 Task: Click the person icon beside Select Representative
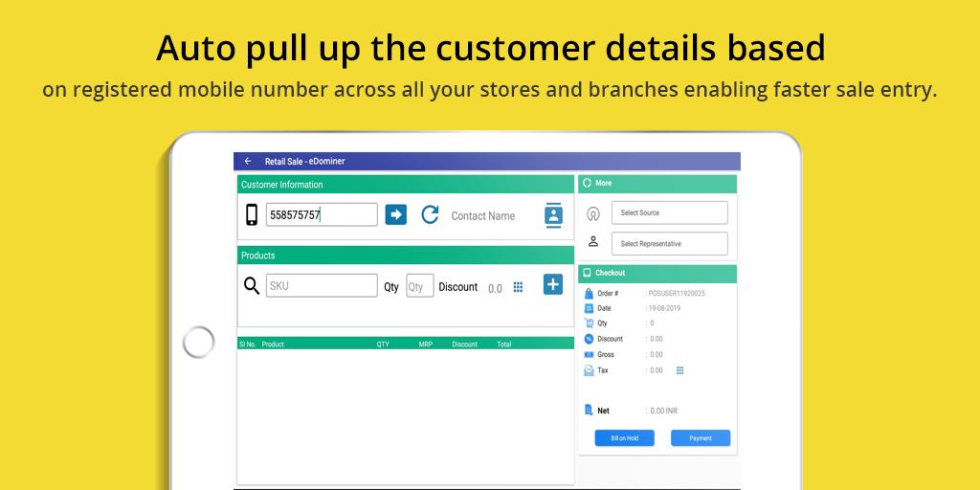593,241
